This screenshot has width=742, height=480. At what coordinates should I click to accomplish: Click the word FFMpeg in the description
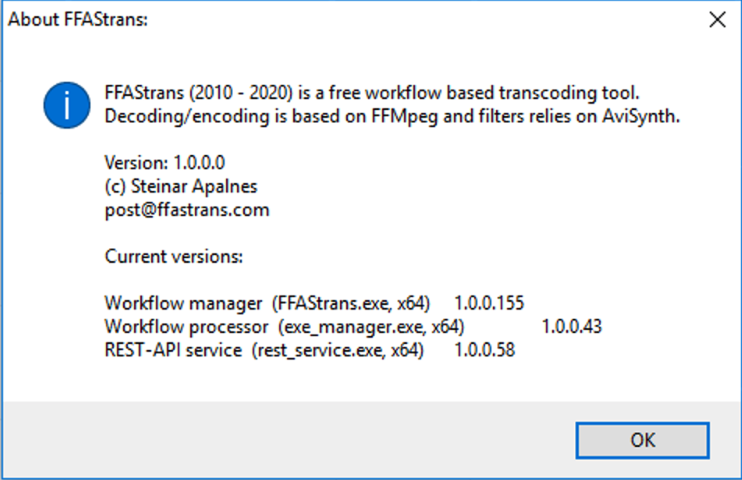(405, 116)
